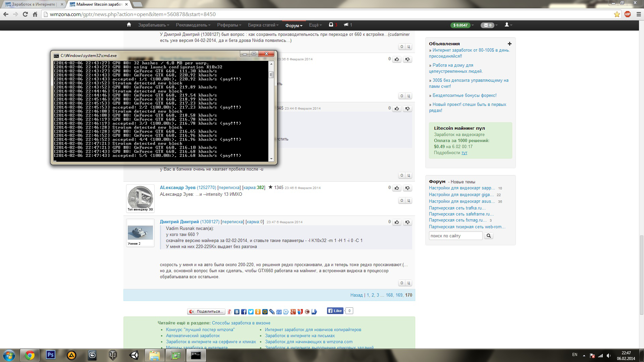Share the thread via Twitter icon
This screenshot has height=362, width=644.
[x=251, y=312]
